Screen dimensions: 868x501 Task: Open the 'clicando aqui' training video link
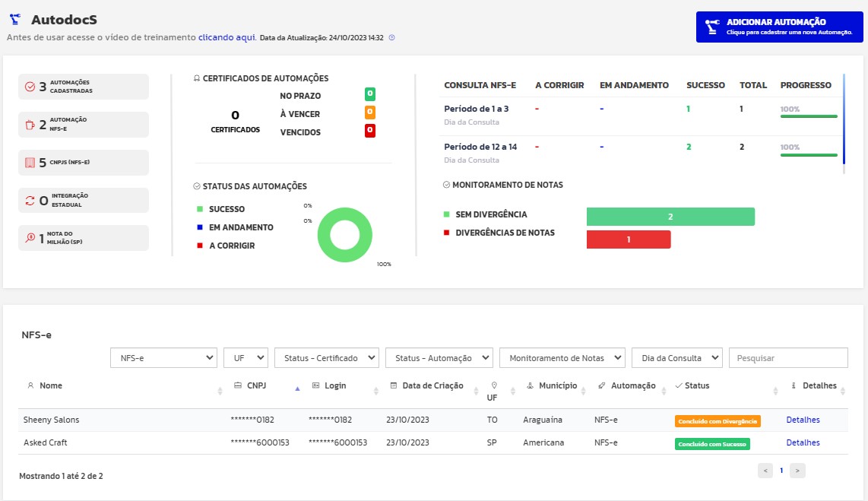click(x=227, y=36)
